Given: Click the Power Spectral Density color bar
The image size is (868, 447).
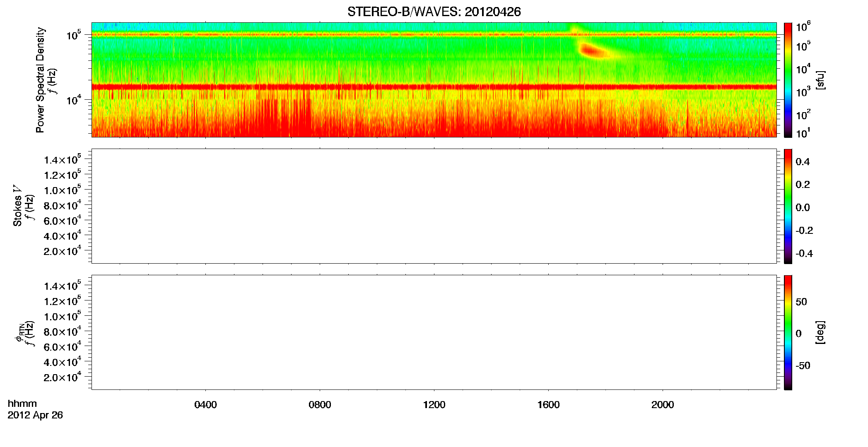Looking at the screenshot, I should pos(788,80).
